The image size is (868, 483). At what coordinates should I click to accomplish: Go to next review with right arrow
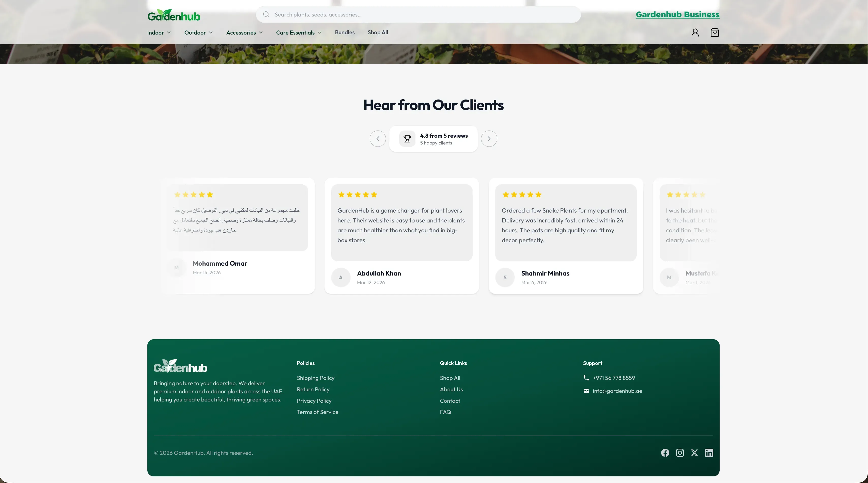489,139
